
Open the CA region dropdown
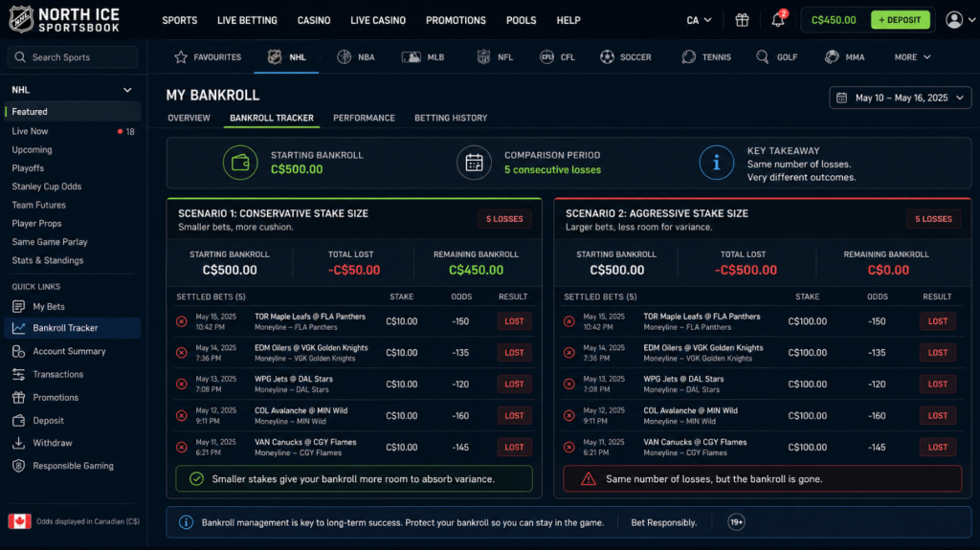tap(699, 20)
